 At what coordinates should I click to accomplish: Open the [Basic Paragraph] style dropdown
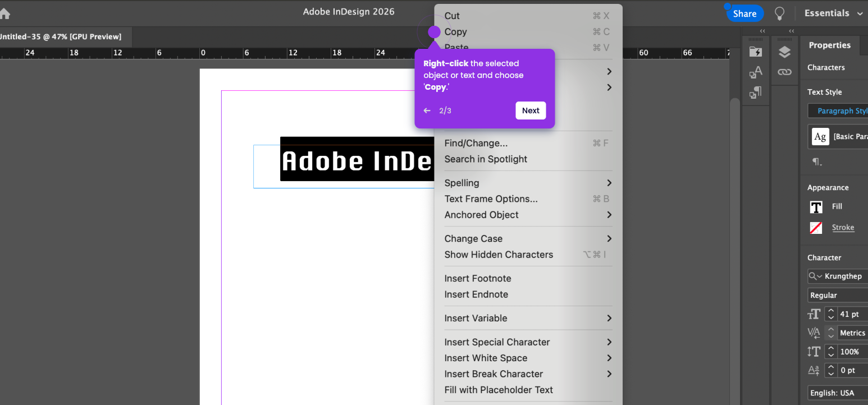838,136
